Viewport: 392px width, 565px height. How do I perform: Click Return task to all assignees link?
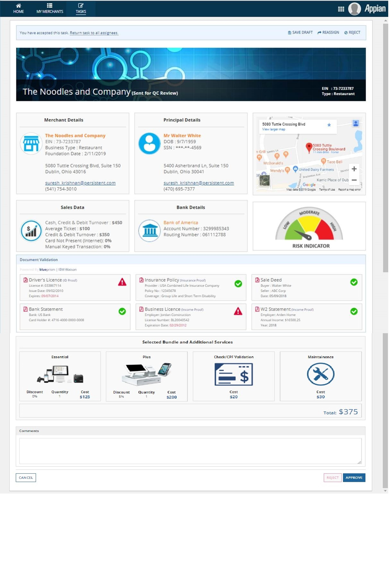(94, 33)
